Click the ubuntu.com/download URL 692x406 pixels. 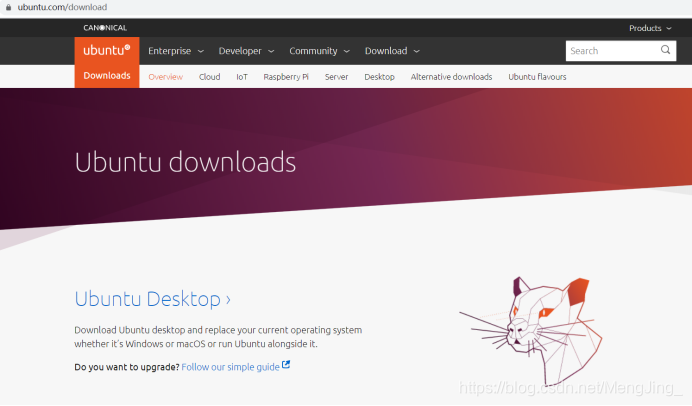pos(62,7)
